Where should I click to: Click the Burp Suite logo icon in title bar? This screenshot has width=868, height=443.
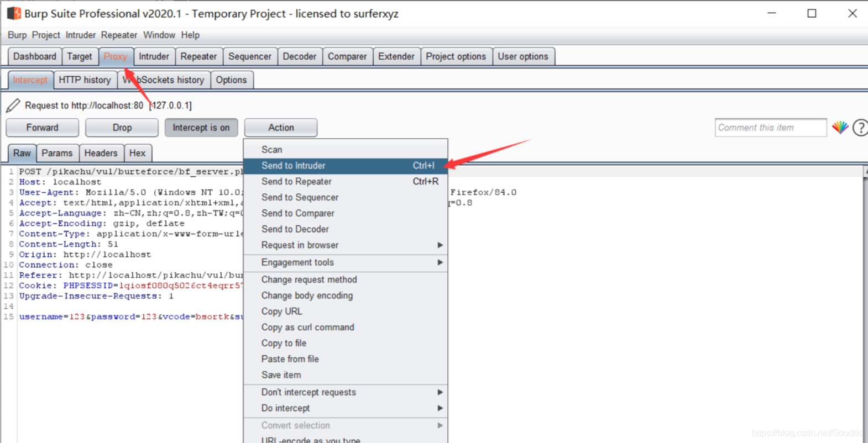14,13
